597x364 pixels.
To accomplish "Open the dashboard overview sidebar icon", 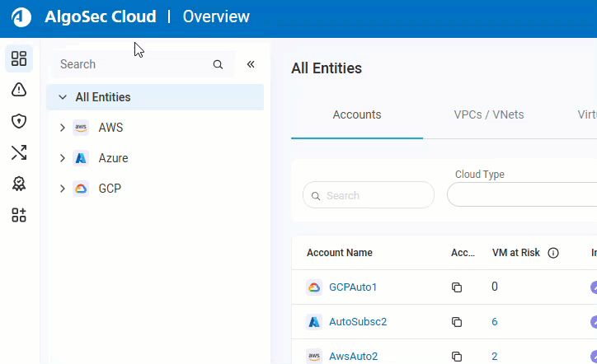I will coord(19,58).
